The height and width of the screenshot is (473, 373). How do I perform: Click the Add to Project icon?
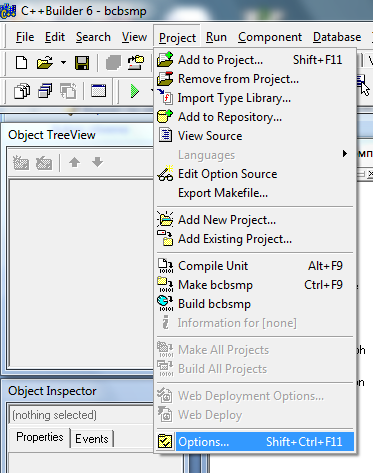click(165, 59)
